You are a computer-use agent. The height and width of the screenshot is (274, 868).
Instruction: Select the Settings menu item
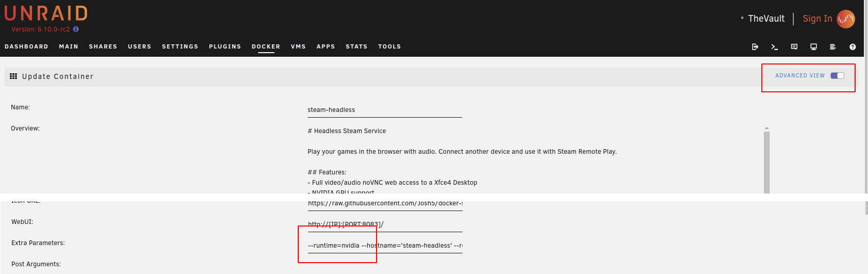click(180, 46)
